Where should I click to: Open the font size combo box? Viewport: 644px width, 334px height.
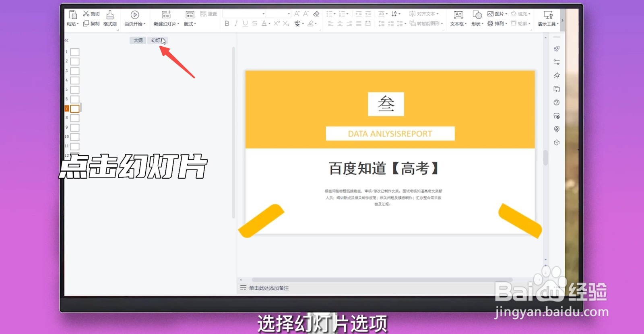[279, 14]
